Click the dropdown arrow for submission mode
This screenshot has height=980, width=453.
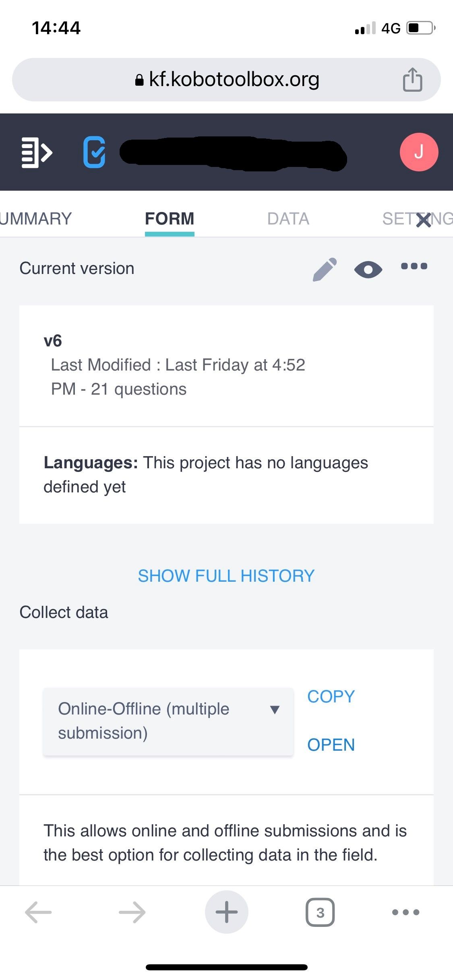pyautogui.click(x=275, y=710)
